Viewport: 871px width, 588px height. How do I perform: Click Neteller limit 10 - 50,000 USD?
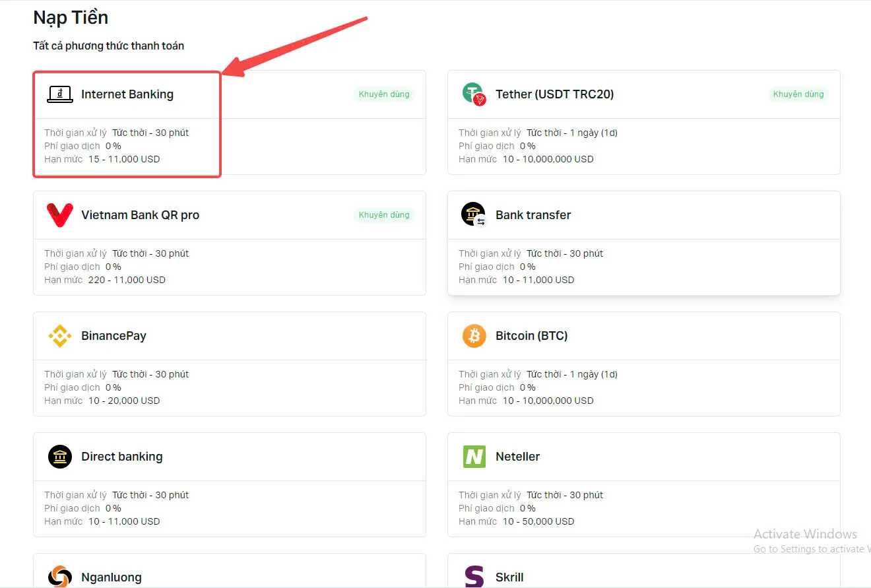[538, 521]
